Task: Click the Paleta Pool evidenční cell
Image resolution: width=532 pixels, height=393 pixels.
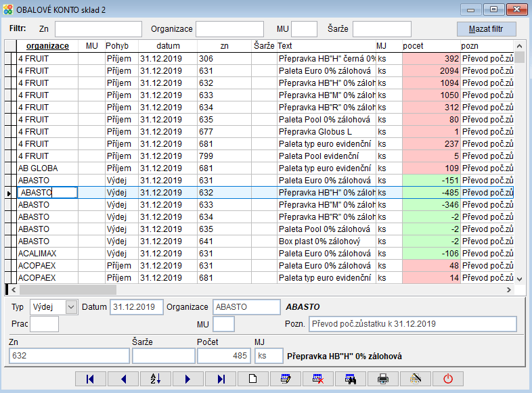Action: (x=326, y=156)
